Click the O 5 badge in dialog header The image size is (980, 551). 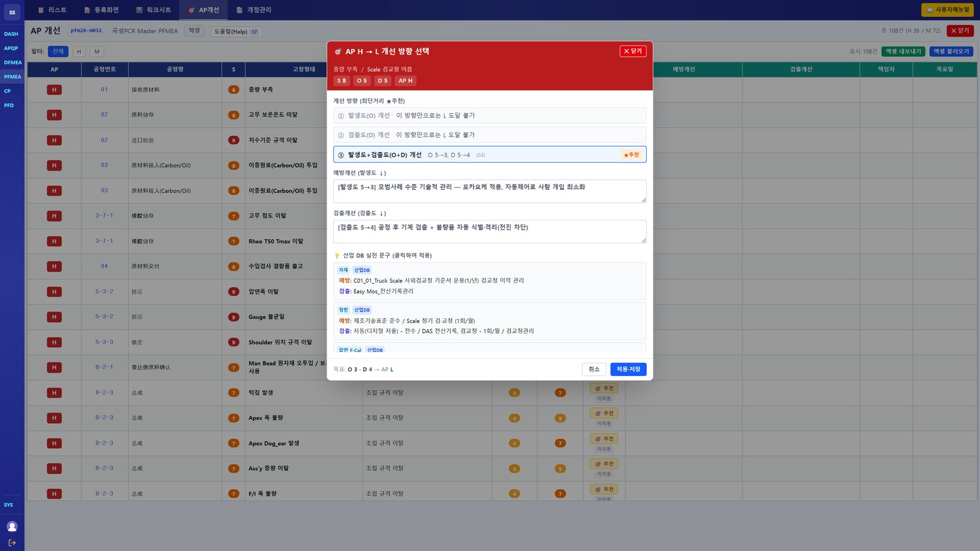[x=362, y=81]
